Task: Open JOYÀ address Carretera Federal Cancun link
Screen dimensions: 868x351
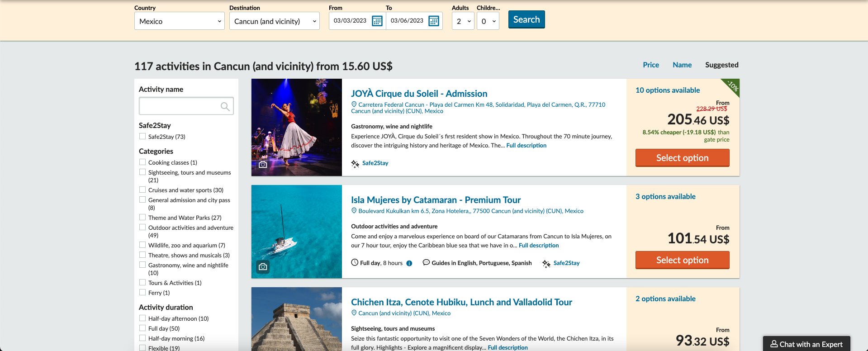Action: tap(478, 108)
